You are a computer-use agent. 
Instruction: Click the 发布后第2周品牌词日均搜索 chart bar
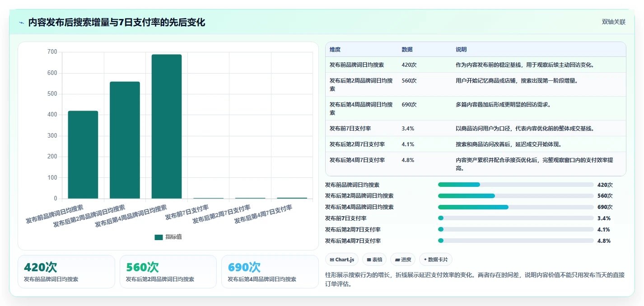pos(125,140)
